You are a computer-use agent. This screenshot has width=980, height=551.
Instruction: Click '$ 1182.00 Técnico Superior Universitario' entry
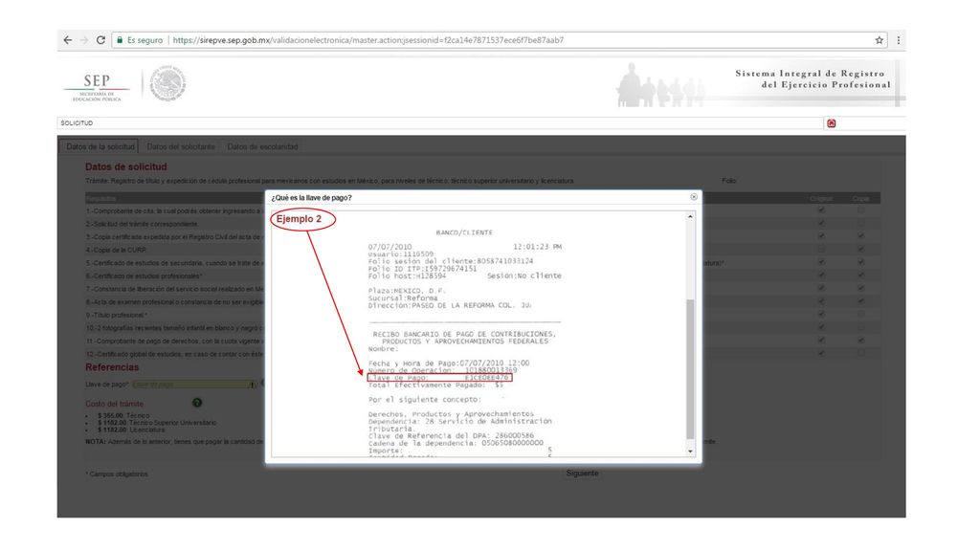click(x=157, y=423)
